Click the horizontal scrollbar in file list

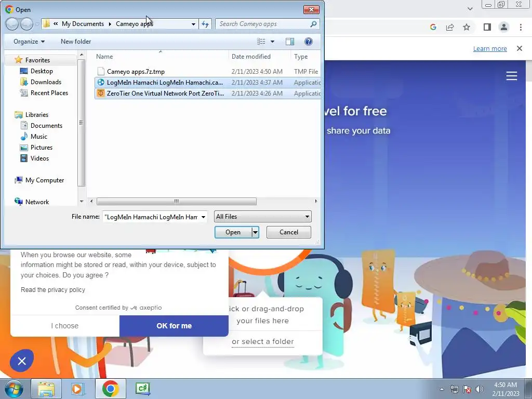177,201
